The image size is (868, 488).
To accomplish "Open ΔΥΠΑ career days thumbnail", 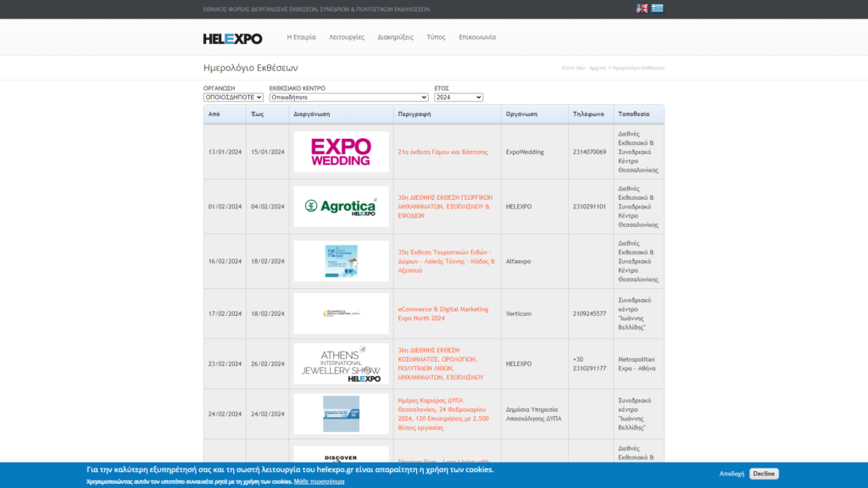I will point(341,413).
